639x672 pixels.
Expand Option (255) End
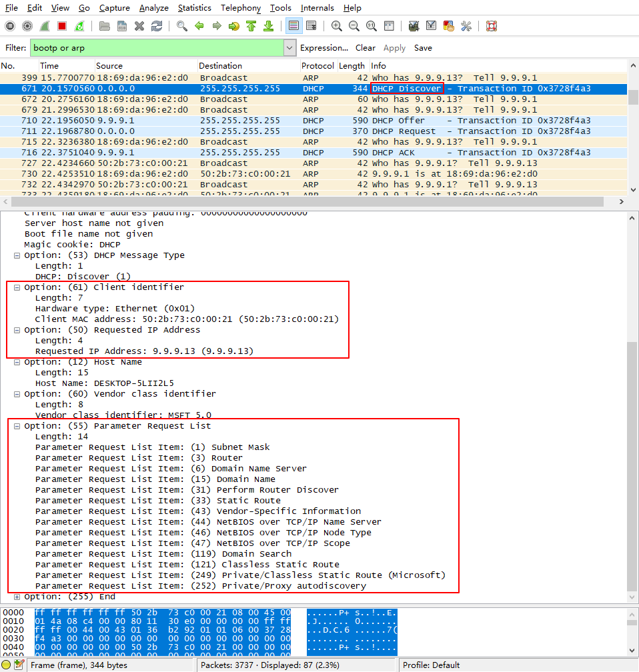tap(17, 597)
